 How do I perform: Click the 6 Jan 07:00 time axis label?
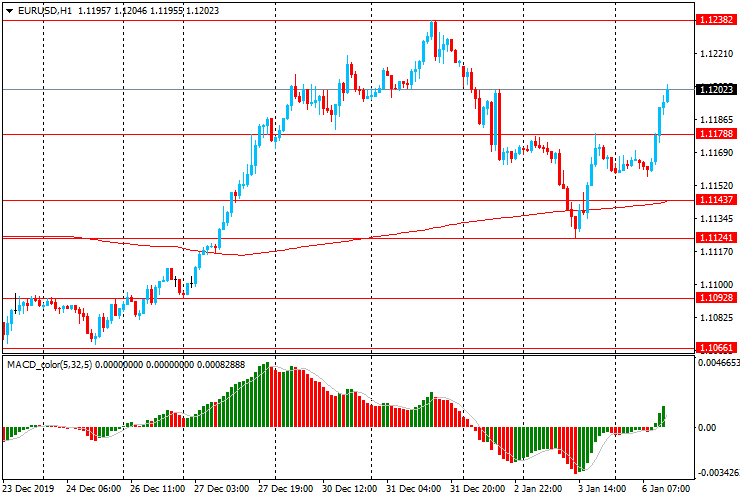(666, 489)
